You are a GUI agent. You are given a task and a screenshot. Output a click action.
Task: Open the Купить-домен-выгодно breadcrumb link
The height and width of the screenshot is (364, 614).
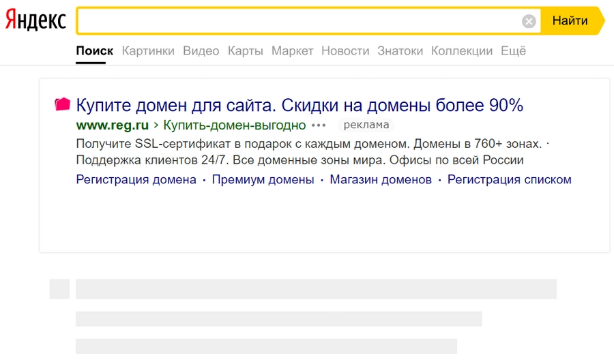point(234,125)
